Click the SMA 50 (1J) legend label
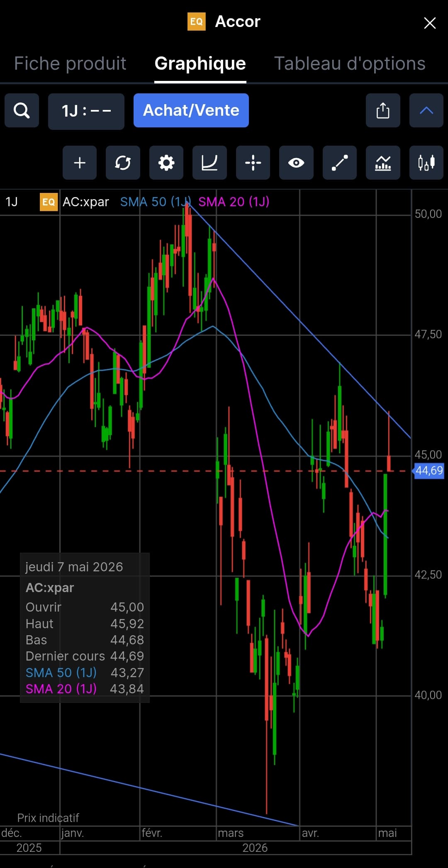The height and width of the screenshot is (868, 448). (x=156, y=202)
